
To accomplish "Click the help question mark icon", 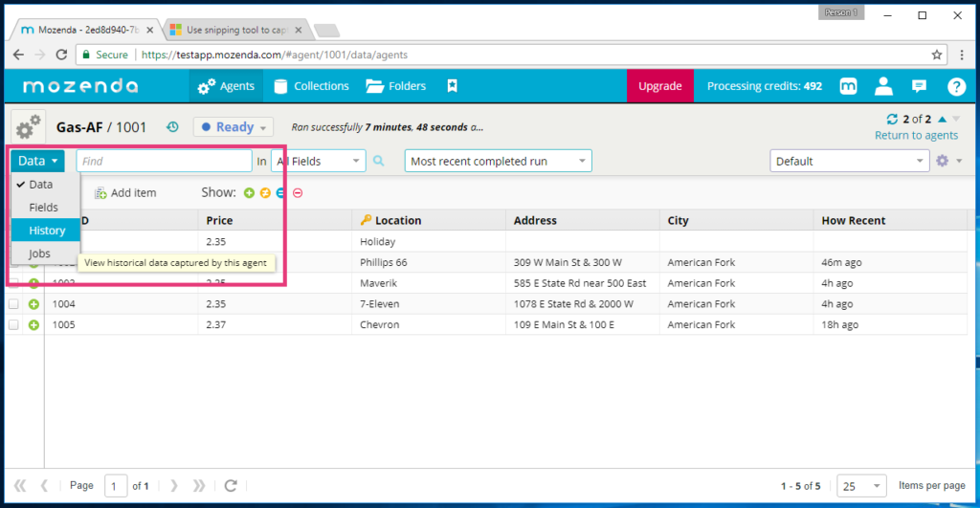I will (x=955, y=86).
